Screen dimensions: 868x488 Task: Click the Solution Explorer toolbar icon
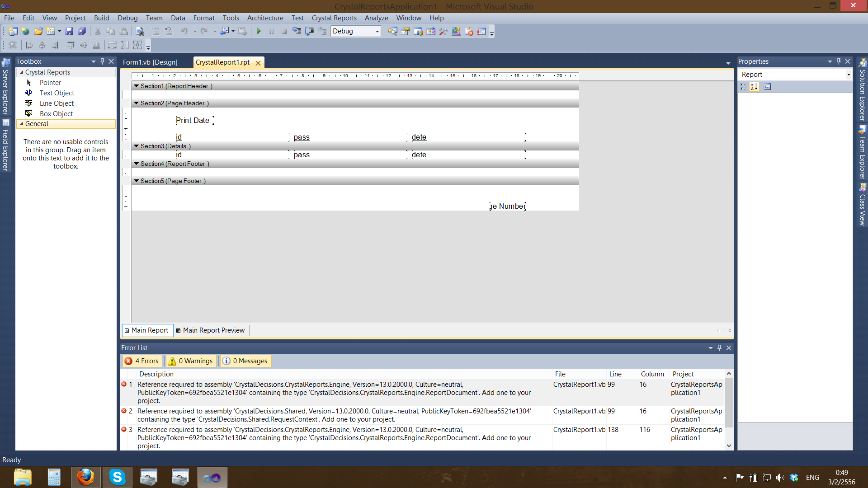[x=393, y=31]
